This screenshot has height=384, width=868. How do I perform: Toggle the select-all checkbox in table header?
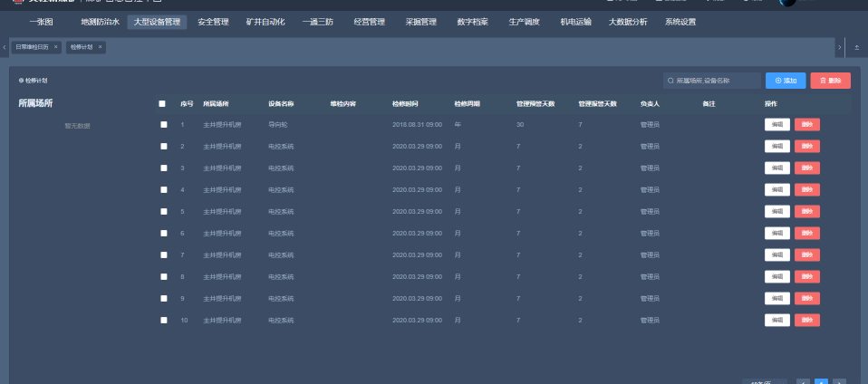pyautogui.click(x=162, y=103)
